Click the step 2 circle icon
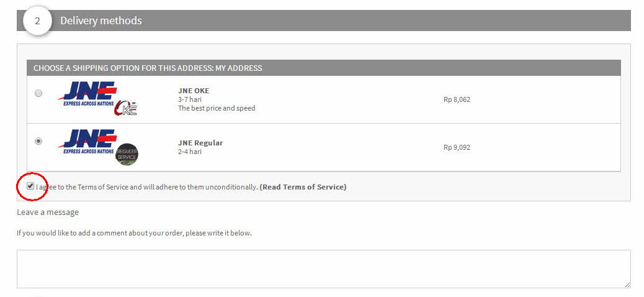This screenshot has height=297, width=644. pos(37,21)
